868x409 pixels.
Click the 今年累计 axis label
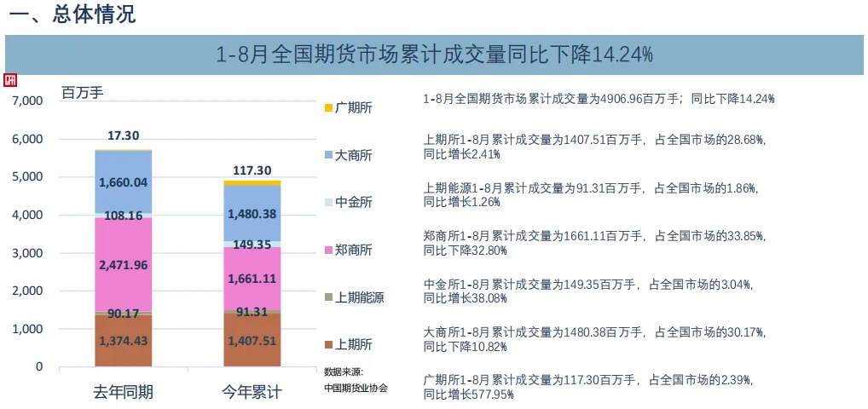pyautogui.click(x=252, y=392)
